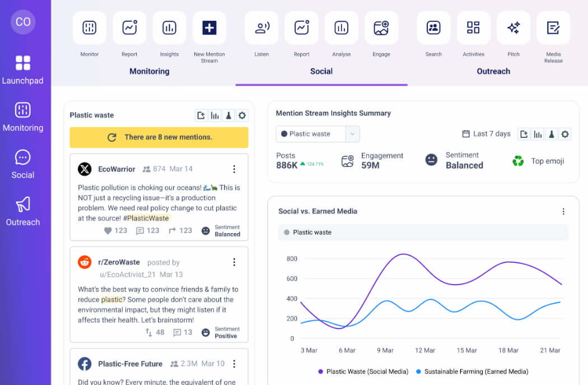Export the Plastic waste mention stream

[201, 115]
